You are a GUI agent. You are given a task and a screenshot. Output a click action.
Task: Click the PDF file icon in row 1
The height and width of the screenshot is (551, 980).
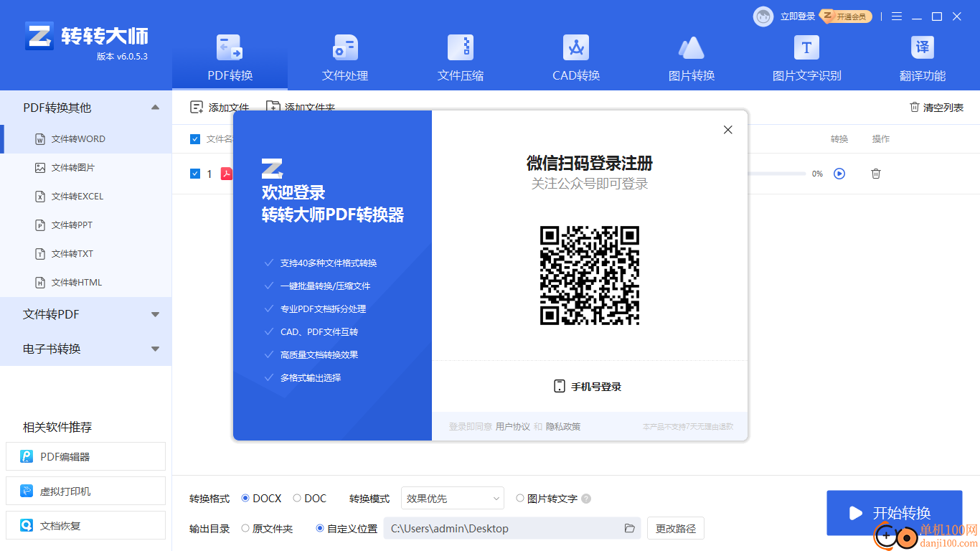(x=227, y=174)
